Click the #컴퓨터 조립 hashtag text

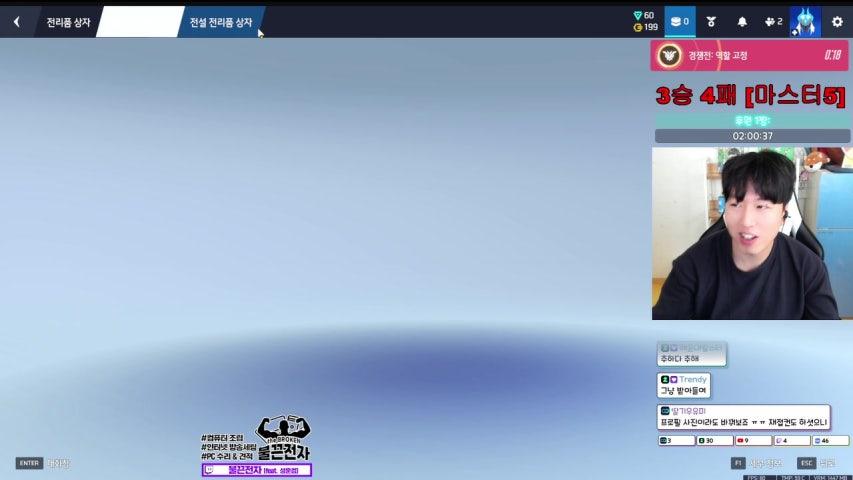coord(222,438)
